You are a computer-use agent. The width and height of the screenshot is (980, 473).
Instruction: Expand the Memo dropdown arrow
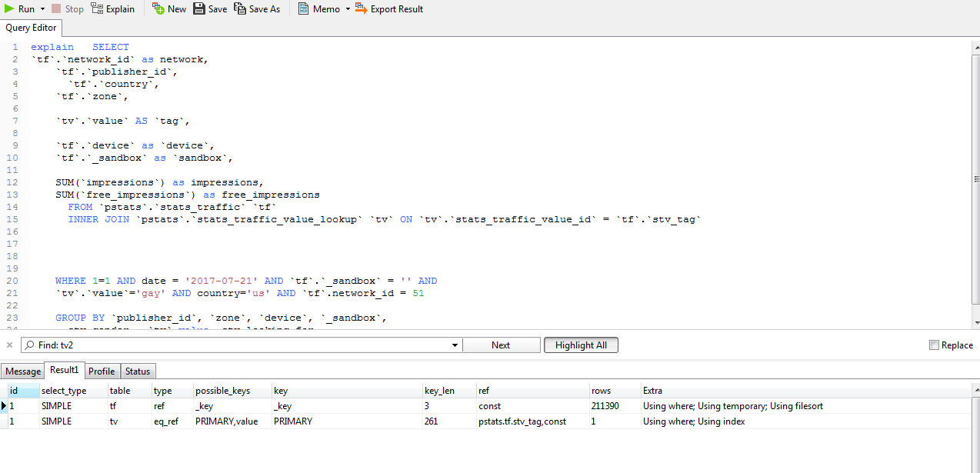click(348, 9)
